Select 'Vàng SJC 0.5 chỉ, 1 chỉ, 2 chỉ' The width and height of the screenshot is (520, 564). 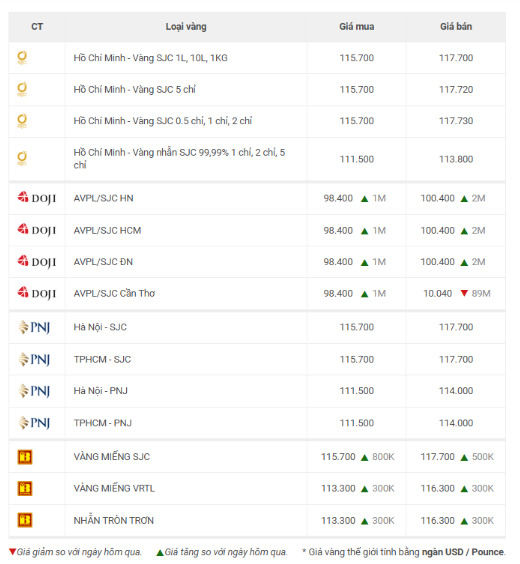coord(192,121)
